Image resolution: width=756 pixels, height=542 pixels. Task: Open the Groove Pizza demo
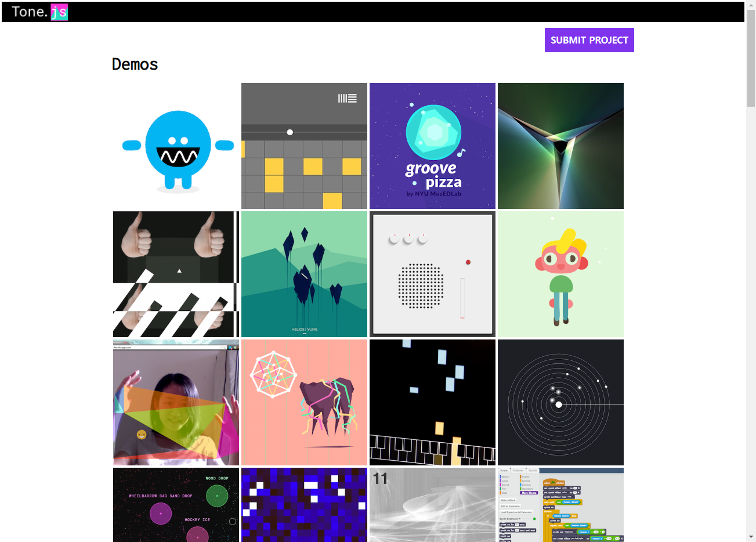tap(432, 146)
